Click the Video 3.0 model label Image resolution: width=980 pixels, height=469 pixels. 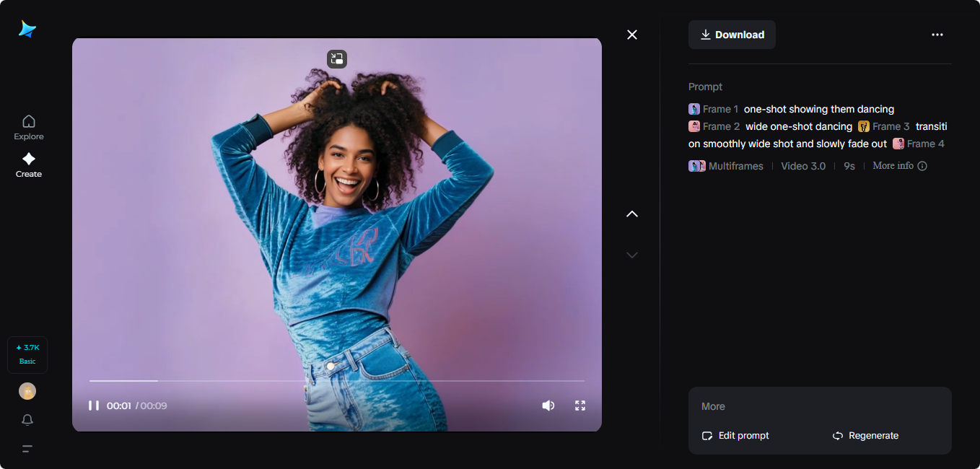(803, 166)
